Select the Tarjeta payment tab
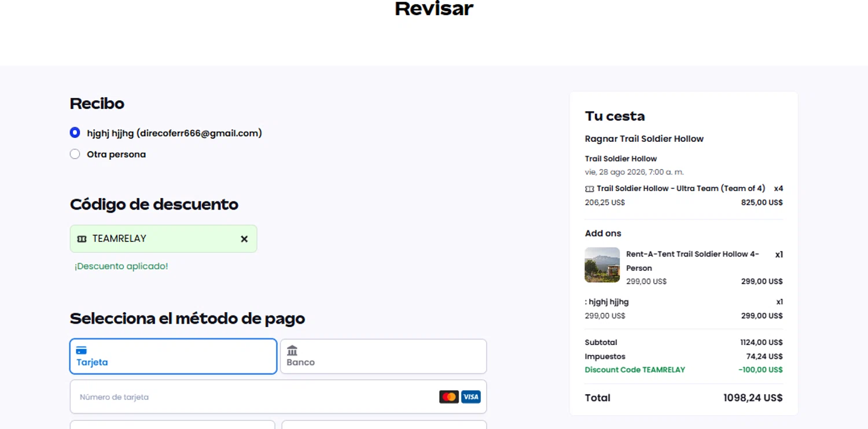The width and height of the screenshot is (868, 429). pos(173,356)
